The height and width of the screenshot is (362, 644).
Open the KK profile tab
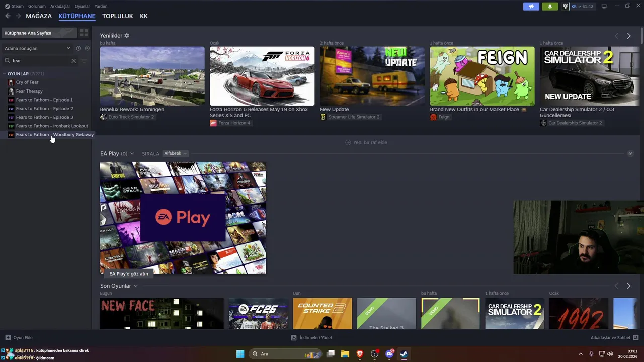(144, 16)
